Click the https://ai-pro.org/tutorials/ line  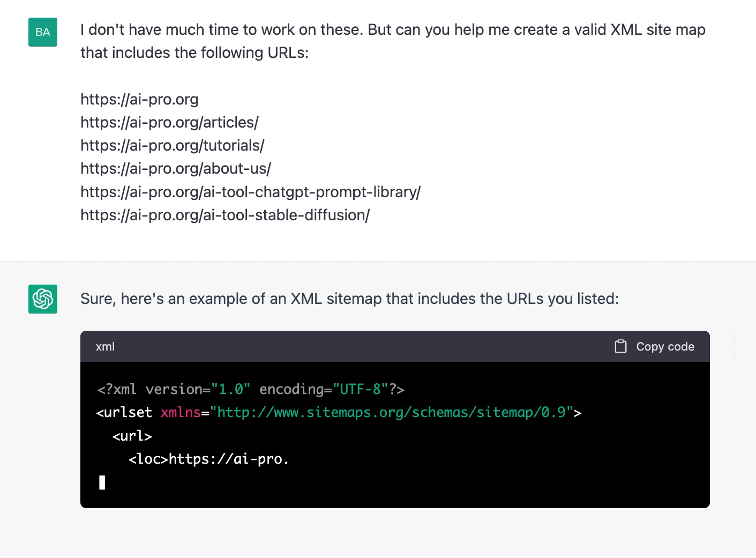tap(173, 145)
